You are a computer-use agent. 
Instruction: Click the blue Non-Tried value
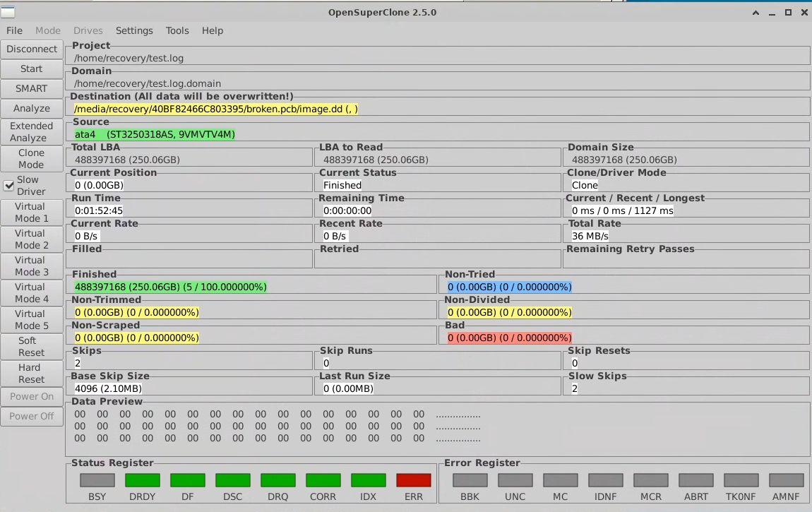pos(510,286)
